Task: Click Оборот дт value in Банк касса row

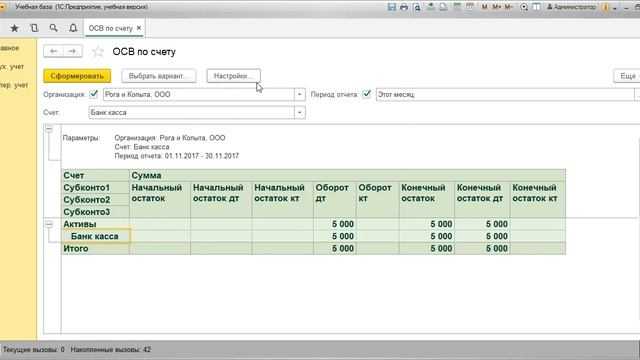Action: tap(335, 236)
